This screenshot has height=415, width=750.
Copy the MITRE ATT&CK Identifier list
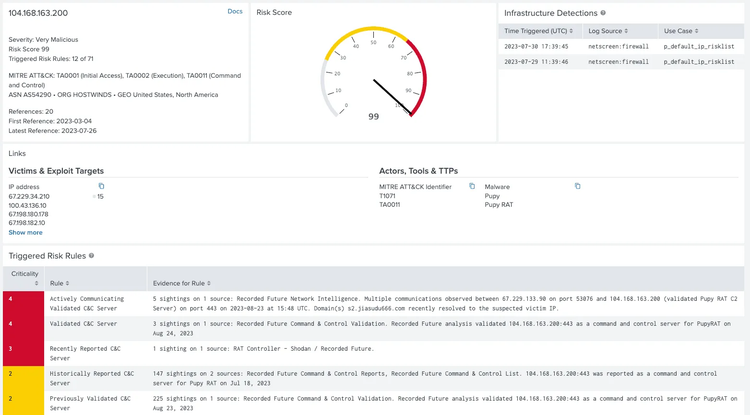[x=472, y=186]
